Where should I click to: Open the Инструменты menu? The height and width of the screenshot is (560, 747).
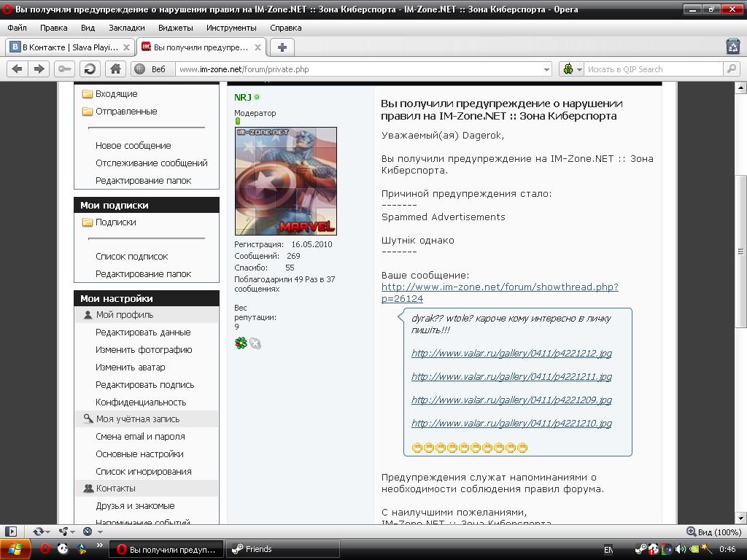231,28
